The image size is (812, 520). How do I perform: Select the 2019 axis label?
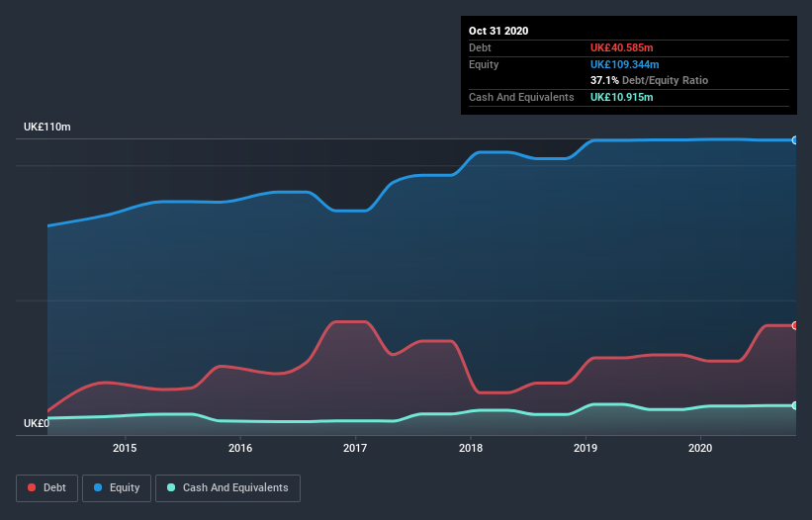click(x=586, y=448)
